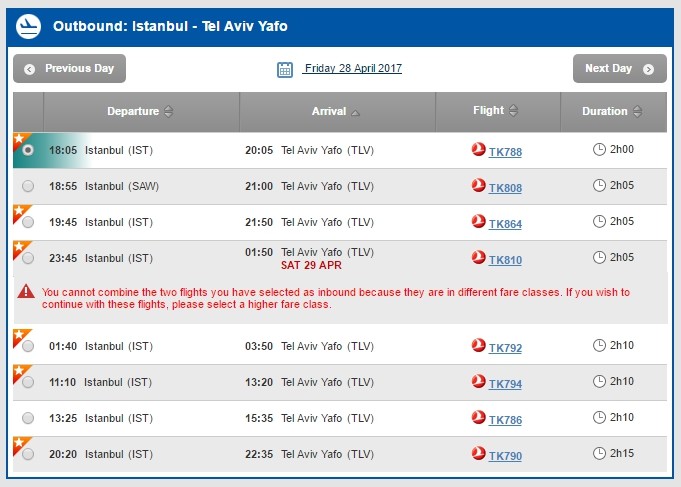Click the right arrow icon on Next Day
Screen dimensions: 681x487
point(649,69)
